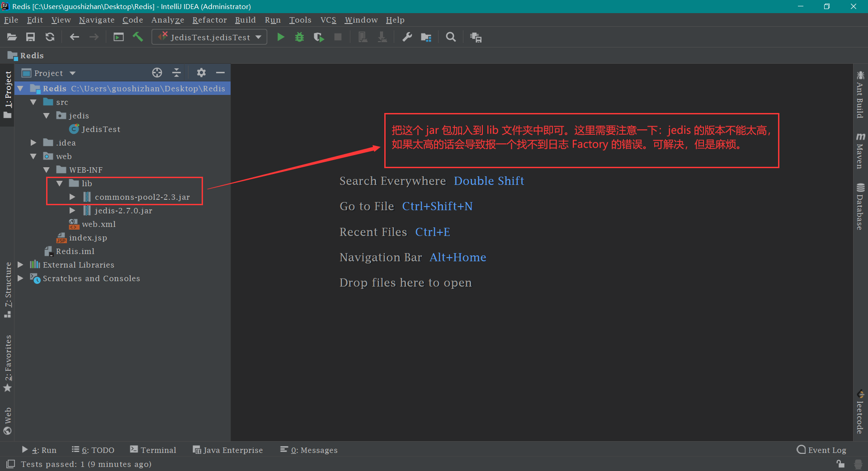Run the JedisTest.jedisTest configuration
This screenshot has width=868, height=471.
coord(281,37)
